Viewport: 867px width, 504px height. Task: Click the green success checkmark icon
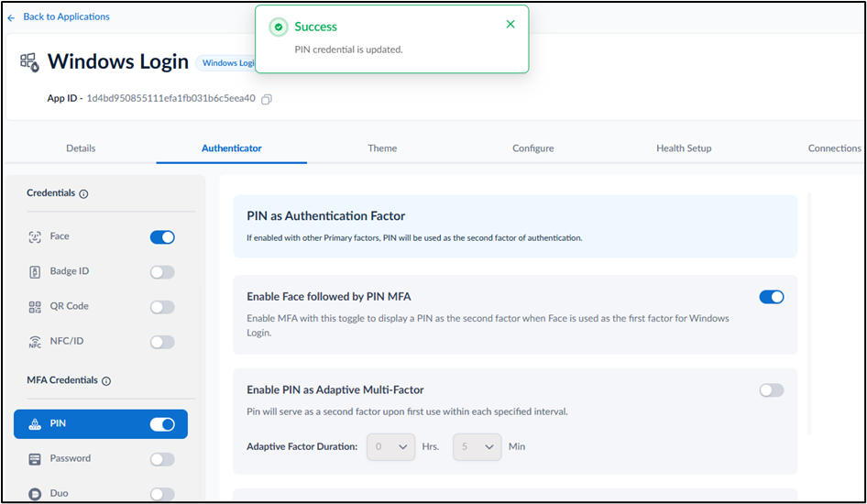[x=279, y=27]
